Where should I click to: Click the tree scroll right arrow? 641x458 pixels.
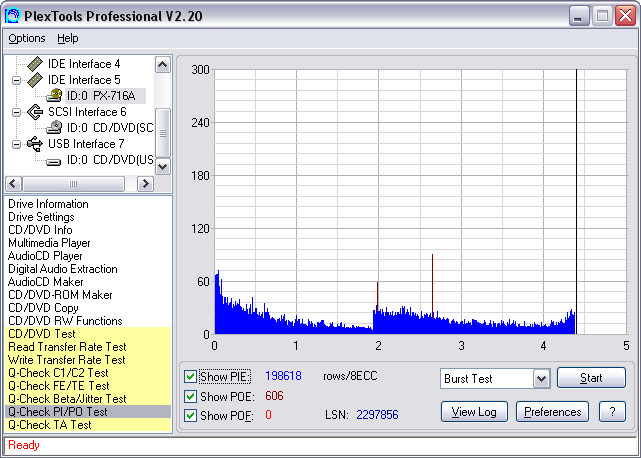(145, 184)
